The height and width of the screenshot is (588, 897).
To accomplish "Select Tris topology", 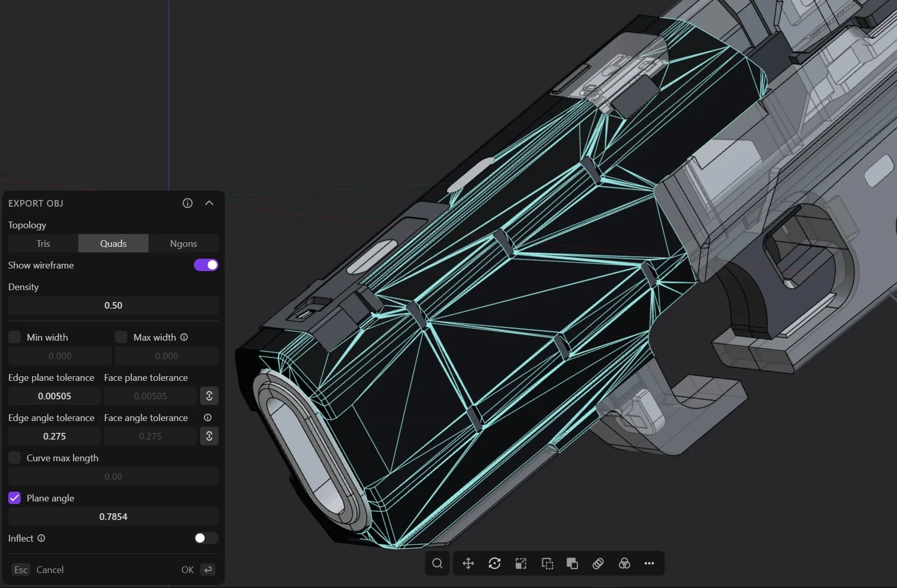I will pos(43,243).
